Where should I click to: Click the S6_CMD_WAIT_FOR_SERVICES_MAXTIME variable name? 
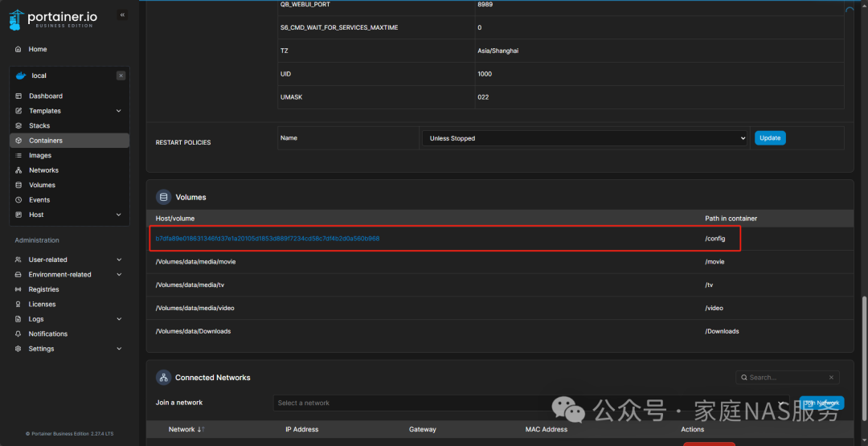(x=339, y=27)
